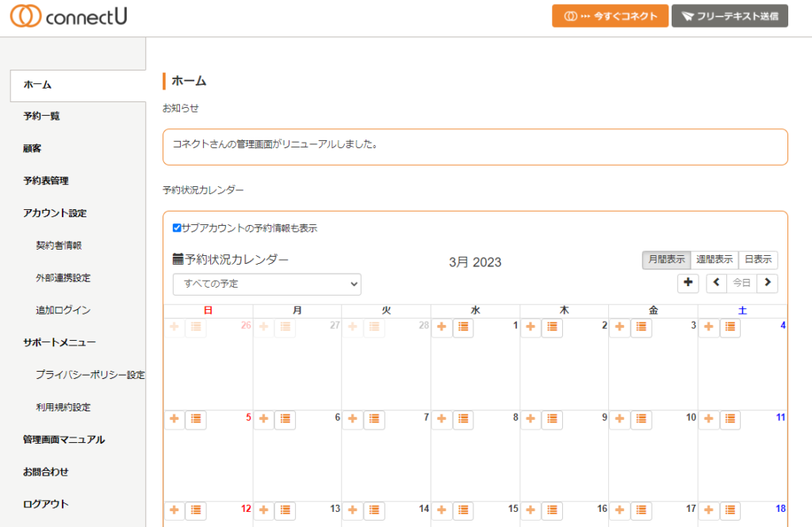Click the plus icon on March 5
The width and height of the screenshot is (812, 527).
(x=174, y=419)
